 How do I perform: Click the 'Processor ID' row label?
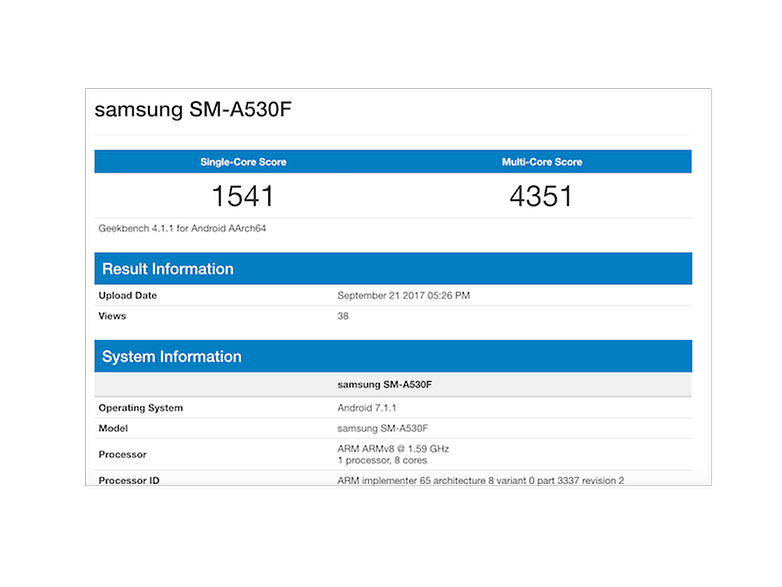129,480
